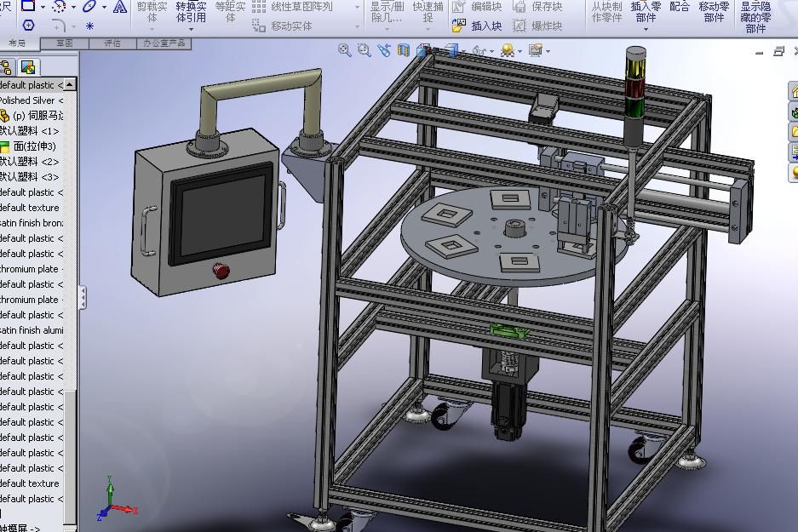Viewport: 798px width, 532px height.
Task: Open the DisplayManager appearance tab icon
Action: click(28, 67)
